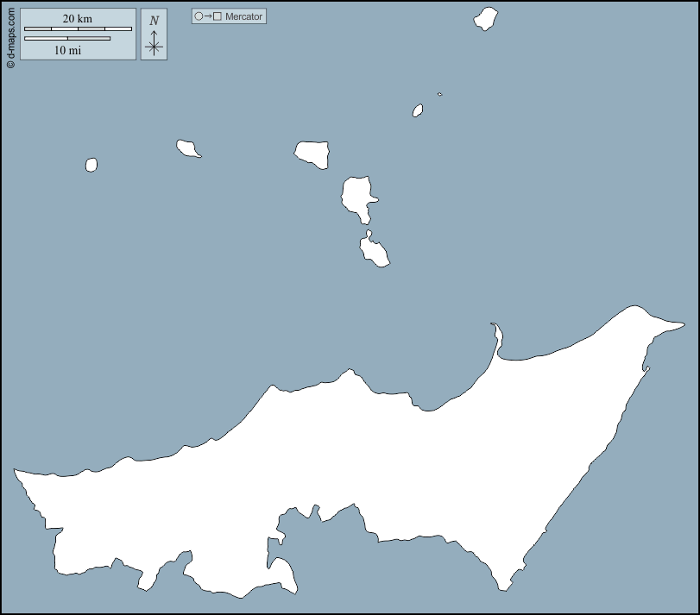The image size is (700, 615).
Task: Click the Mercator projection label
Action: tap(244, 16)
